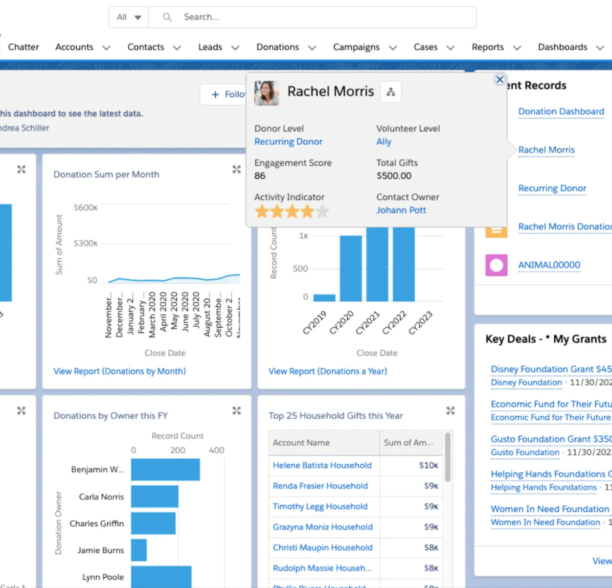Viewport: 612px width, 588px height.
Task: Open the Ally volunteer level link
Action: point(384,142)
